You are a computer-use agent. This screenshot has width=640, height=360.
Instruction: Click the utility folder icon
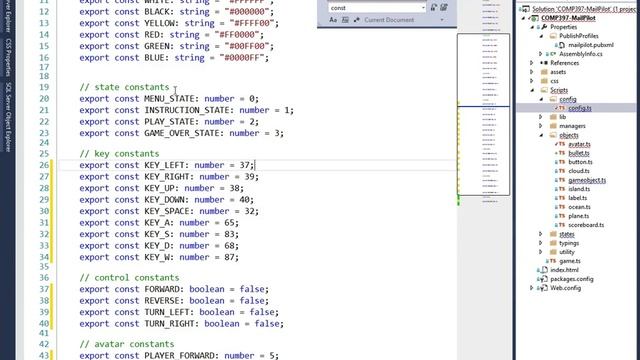click(553, 252)
